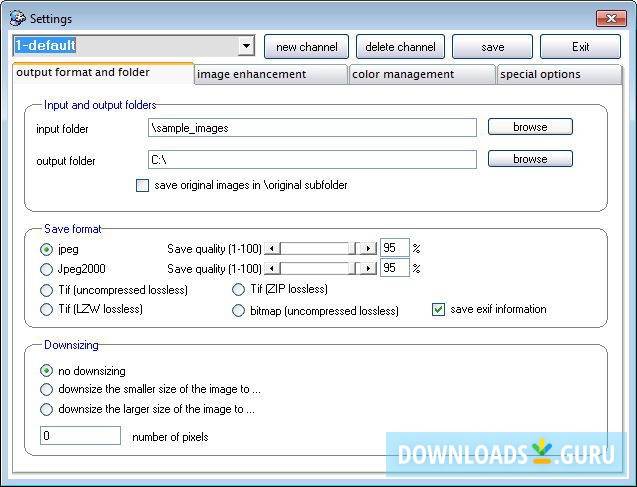Select the Jpeg2000 save format
This screenshot has height=487, width=637.
[x=46, y=269]
